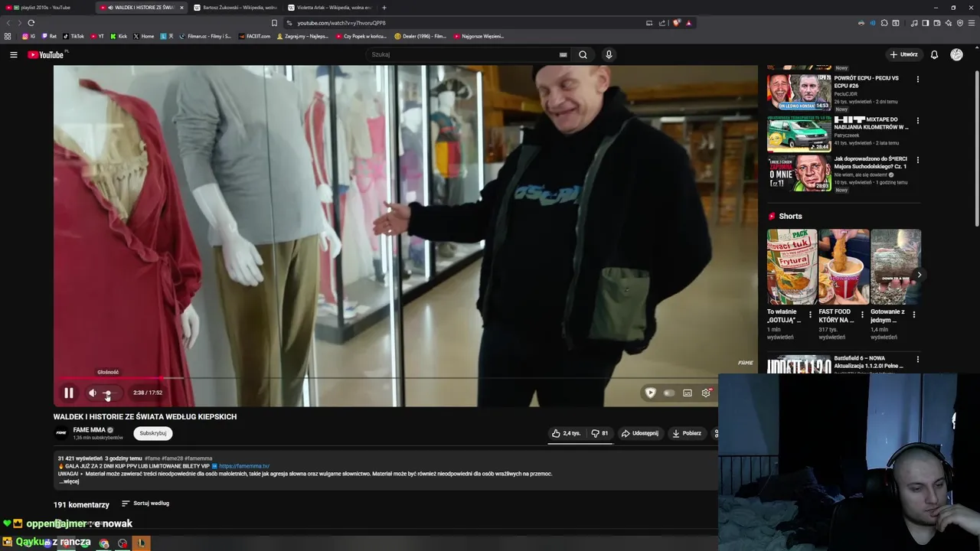Image resolution: width=980 pixels, height=551 pixels.
Task: Click the Pobierz download button
Action: point(686,433)
